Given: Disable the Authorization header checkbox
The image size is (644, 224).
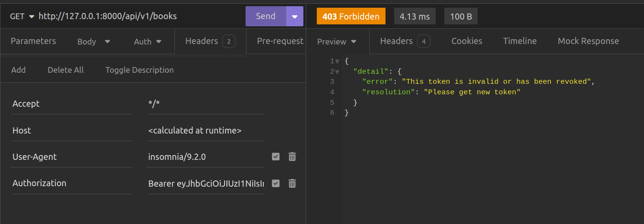Looking at the screenshot, I should coord(276,183).
